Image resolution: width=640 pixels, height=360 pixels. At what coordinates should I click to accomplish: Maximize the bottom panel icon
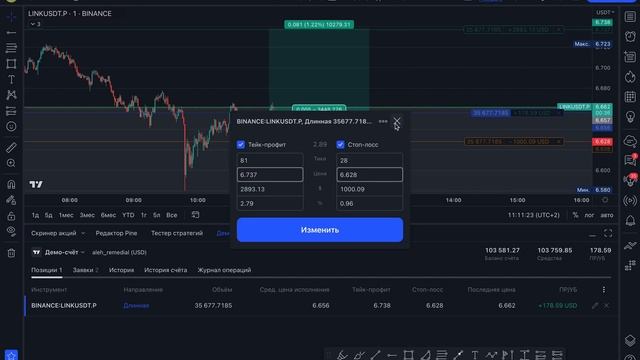[x=608, y=233]
